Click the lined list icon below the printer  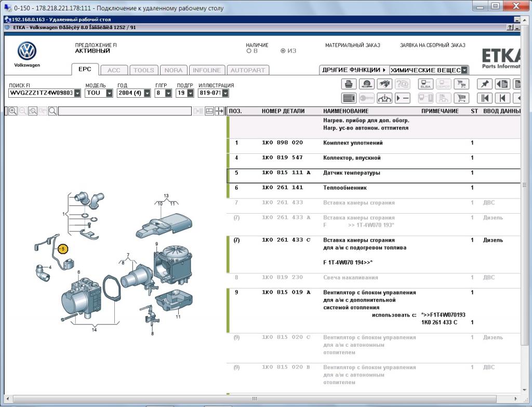pos(349,98)
